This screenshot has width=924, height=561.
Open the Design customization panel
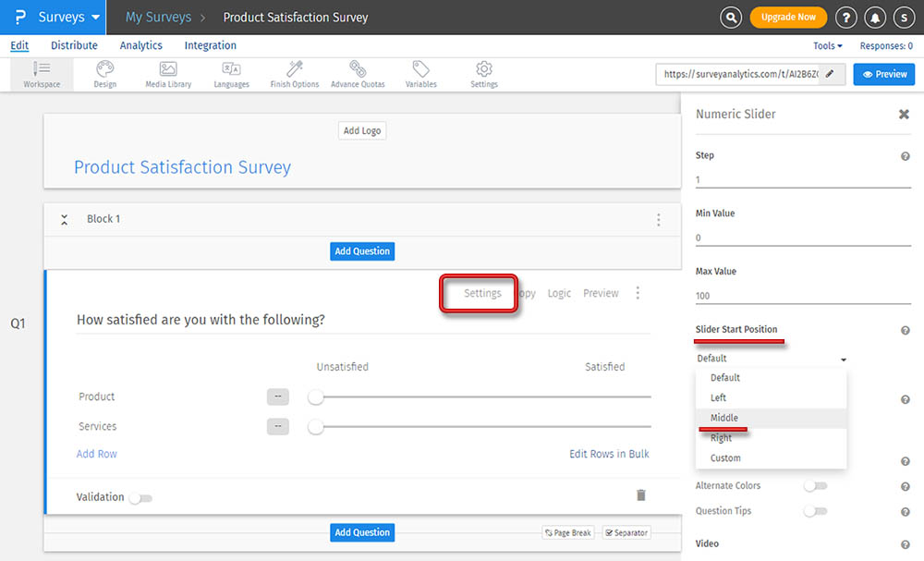[x=104, y=74]
